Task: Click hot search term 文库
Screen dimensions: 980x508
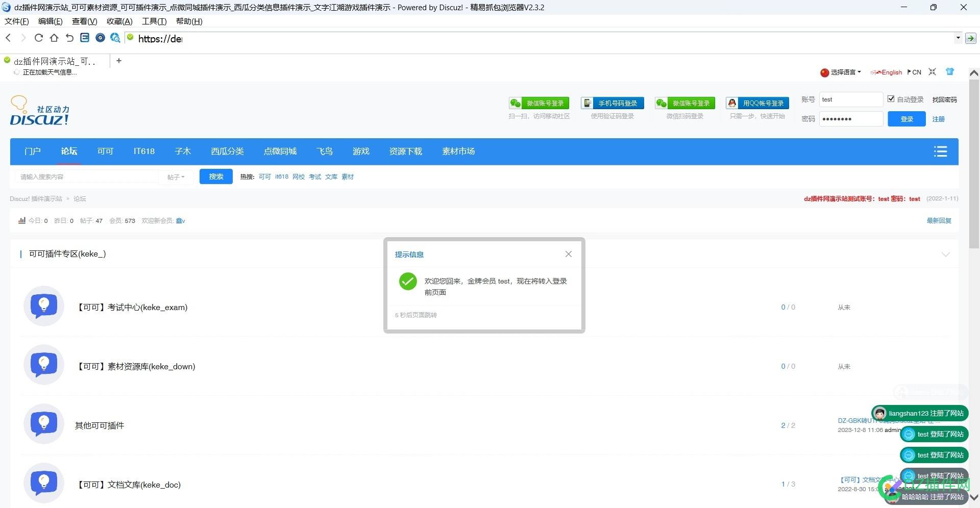Action: pyautogui.click(x=331, y=176)
